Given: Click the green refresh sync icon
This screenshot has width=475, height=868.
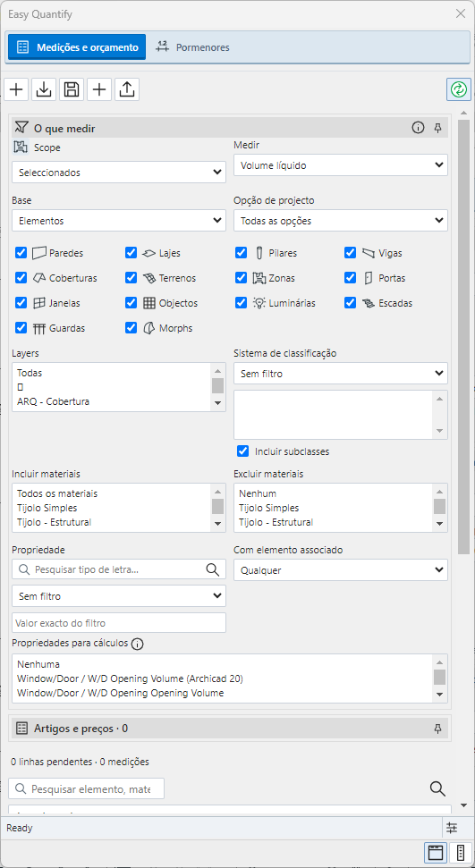Looking at the screenshot, I should [459, 89].
